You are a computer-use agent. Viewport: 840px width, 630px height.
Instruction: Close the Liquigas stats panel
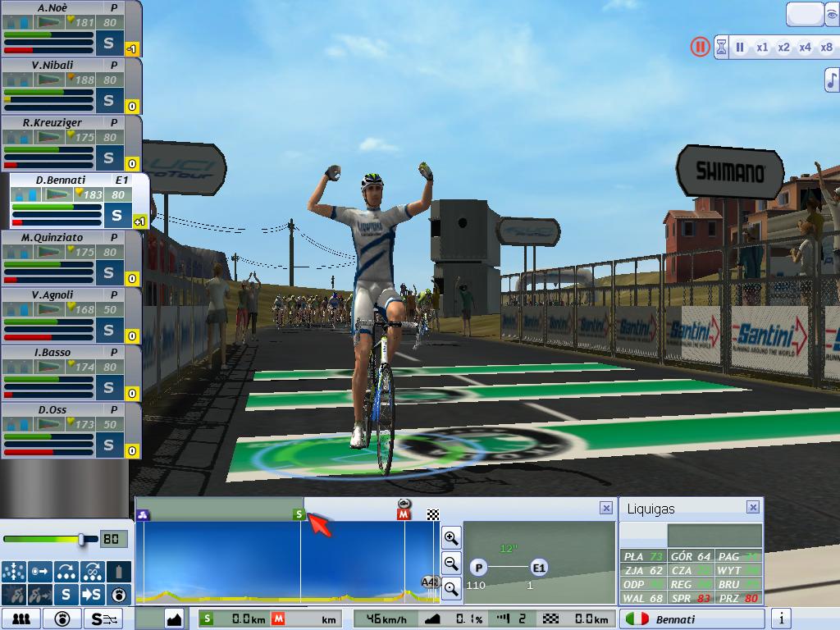752,508
